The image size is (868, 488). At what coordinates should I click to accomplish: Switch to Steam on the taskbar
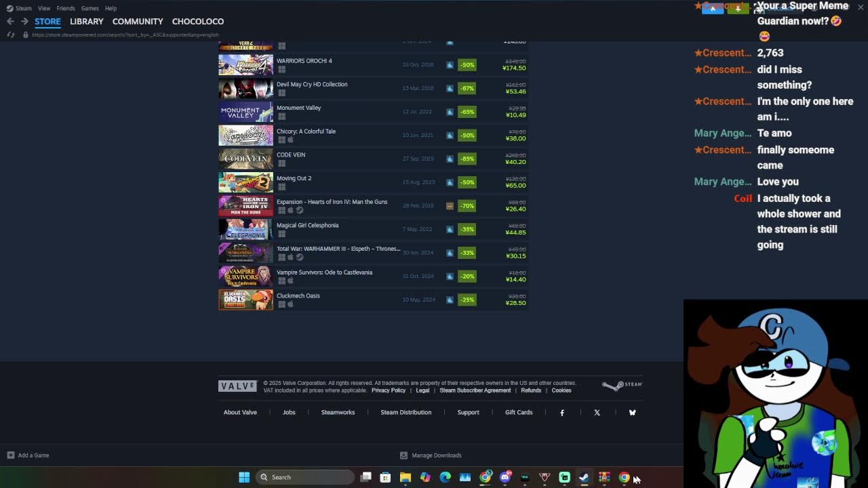pos(584,477)
